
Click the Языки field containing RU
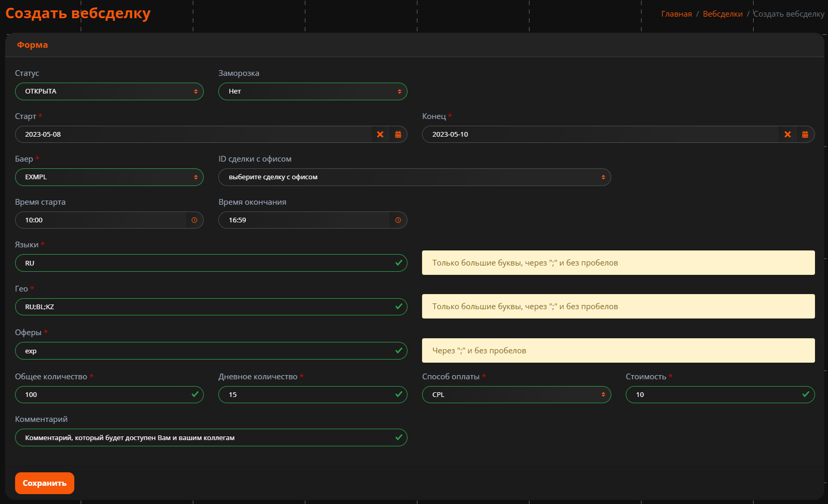(211, 263)
